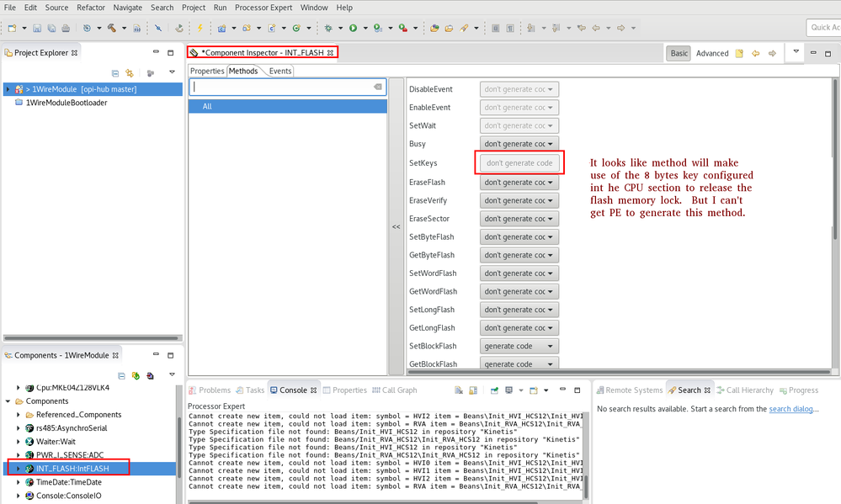Image resolution: width=841 pixels, height=504 pixels.
Task: Select Basic view mode in Component Inspector
Action: (x=679, y=53)
